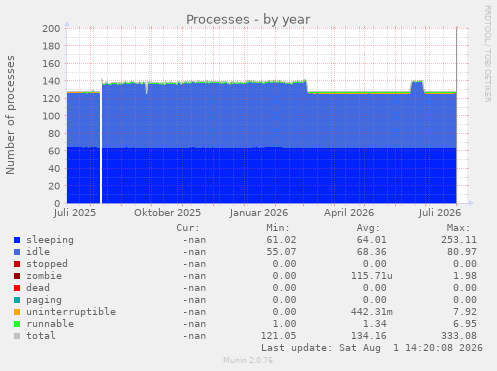Click the total legend color swatch
The height and width of the screenshot is (371, 497).
point(17,336)
